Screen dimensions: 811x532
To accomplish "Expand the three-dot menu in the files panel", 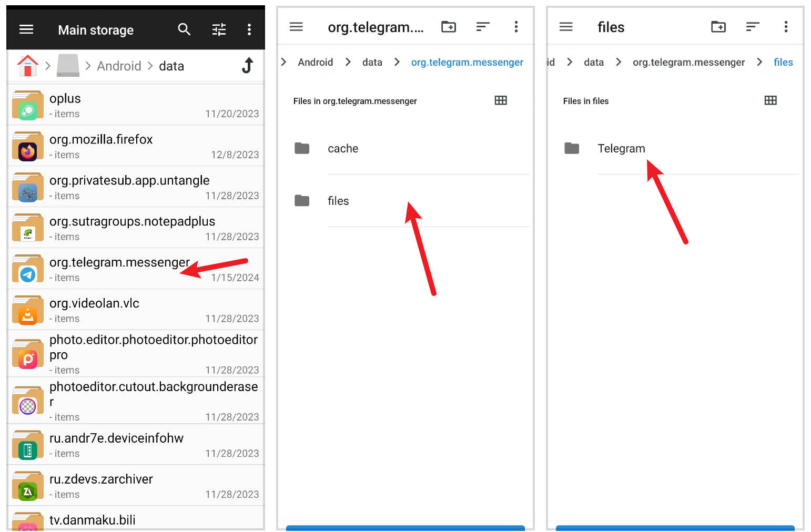I will (786, 26).
